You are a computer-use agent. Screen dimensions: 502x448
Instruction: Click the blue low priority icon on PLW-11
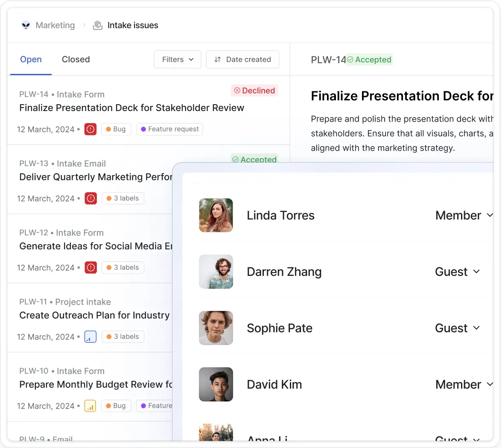tap(90, 337)
